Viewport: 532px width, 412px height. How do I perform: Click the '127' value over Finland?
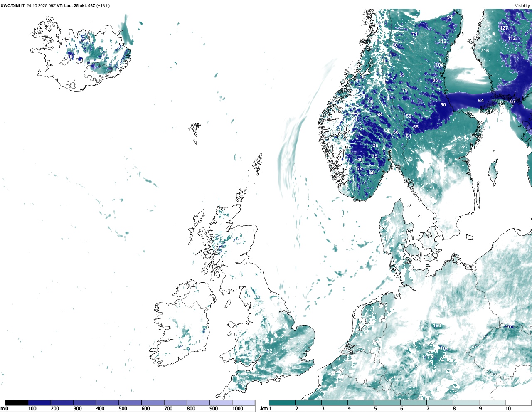pos(504,28)
